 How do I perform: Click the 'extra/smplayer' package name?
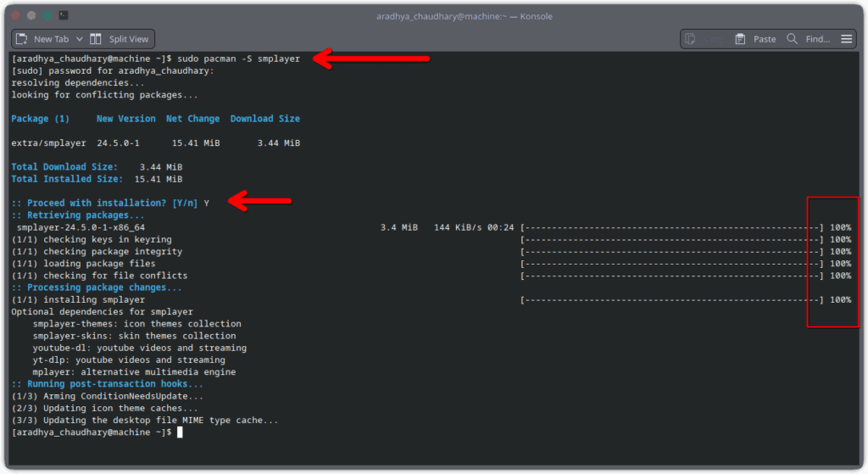pyautogui.click(x=48, y=143)
